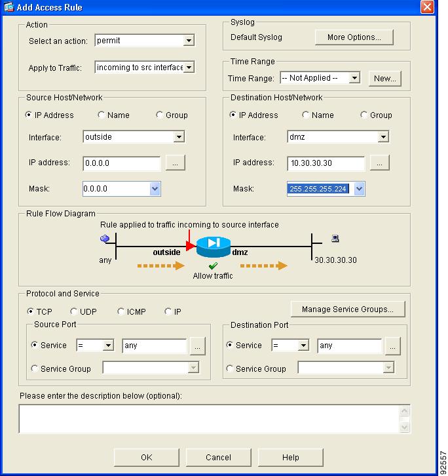Close the Add Access Rule dialog
448x476 pixels.
[427, 7]
